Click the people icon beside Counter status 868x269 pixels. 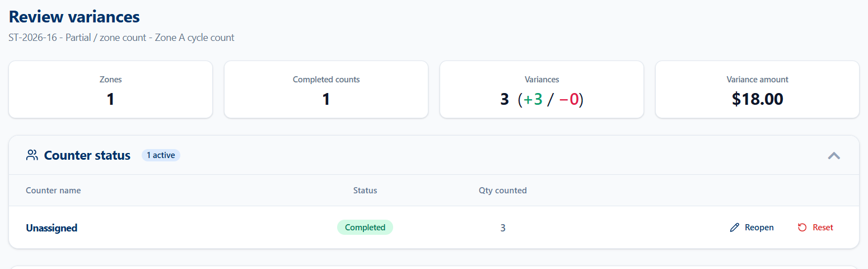pos(32,155)
